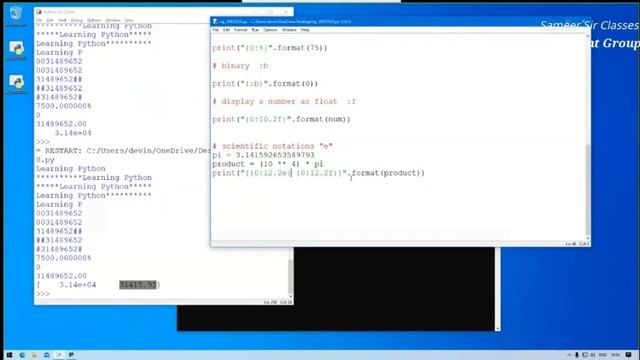Open the volume tray icon

593,355
